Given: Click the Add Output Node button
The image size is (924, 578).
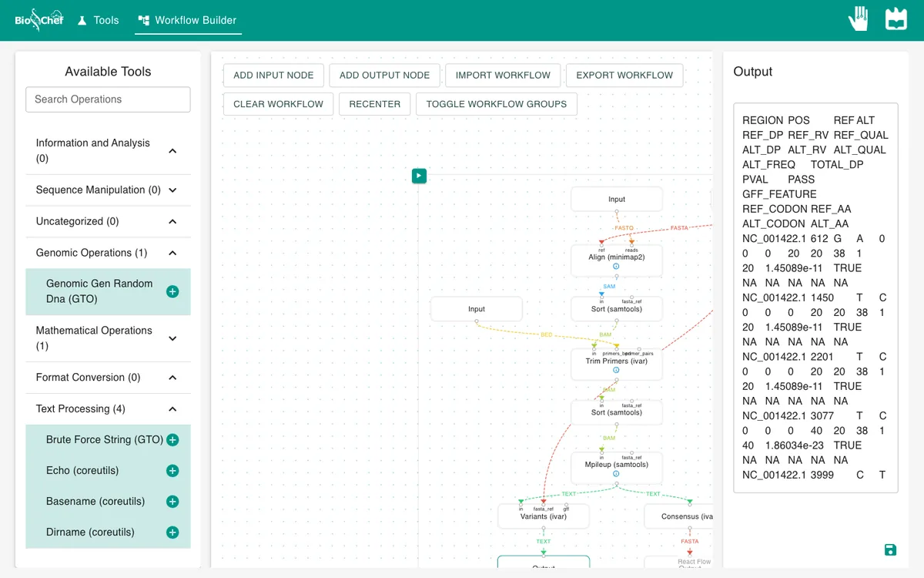Looking at the screenshot, I should pos(384,76).
